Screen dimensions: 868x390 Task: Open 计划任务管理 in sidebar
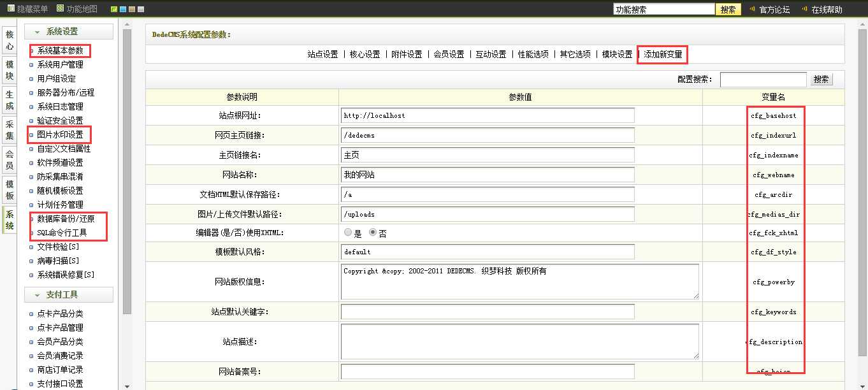(x=60, y=205)
